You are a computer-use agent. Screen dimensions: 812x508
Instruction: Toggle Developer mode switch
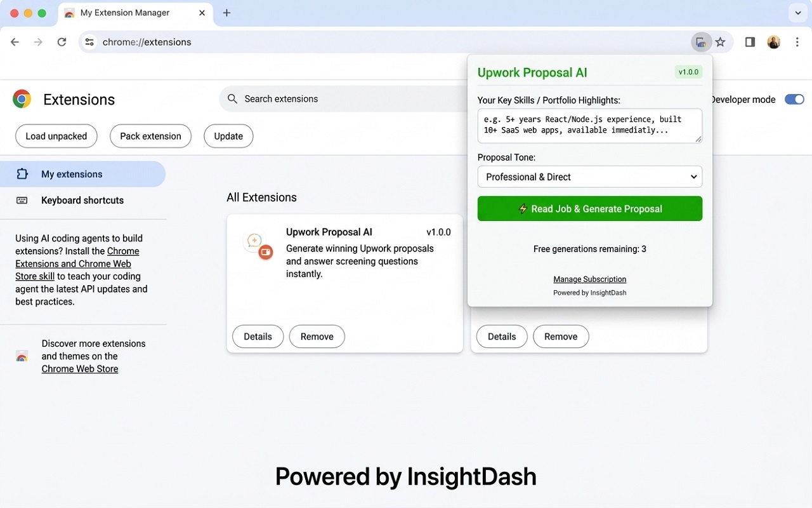coord(794,99)
